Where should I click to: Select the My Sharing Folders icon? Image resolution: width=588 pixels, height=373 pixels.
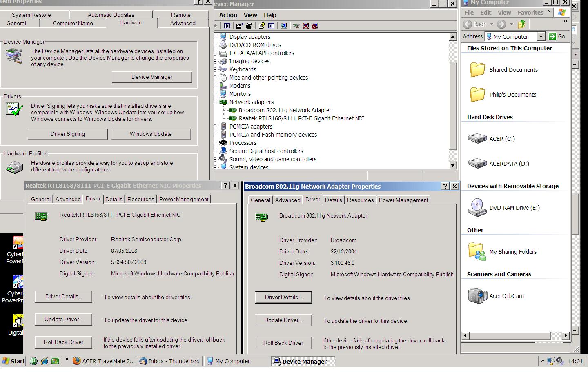pos(477,252)
